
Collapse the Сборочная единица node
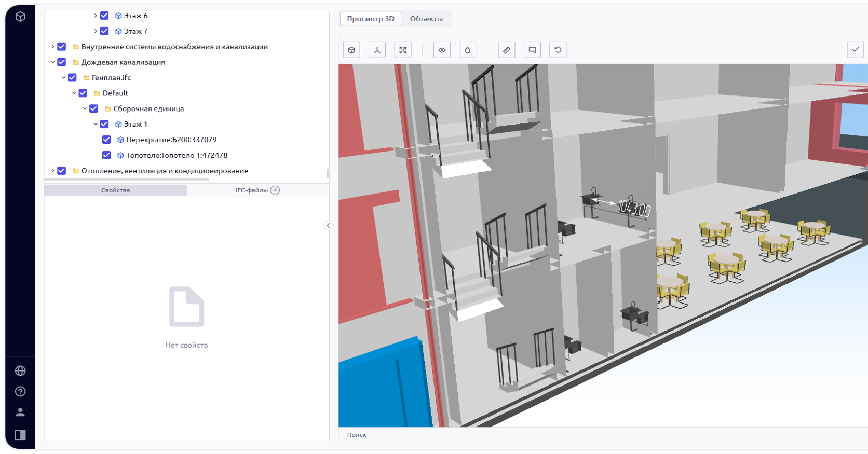85,109
